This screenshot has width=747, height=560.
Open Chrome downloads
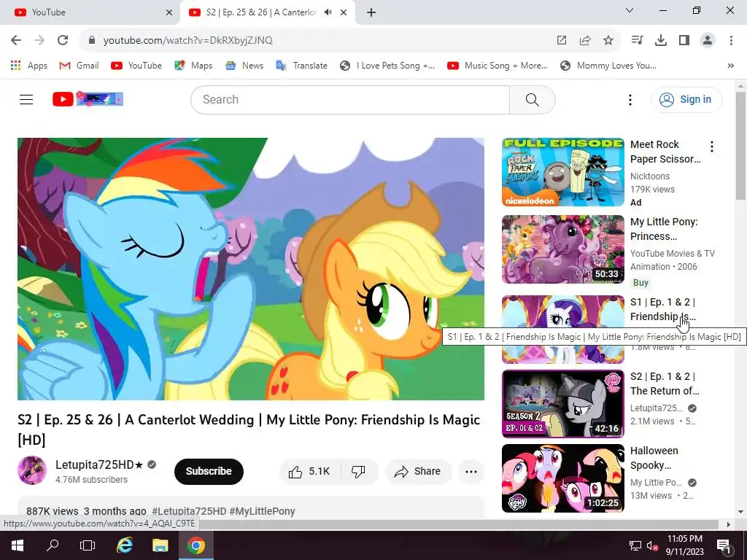(660, 41)
